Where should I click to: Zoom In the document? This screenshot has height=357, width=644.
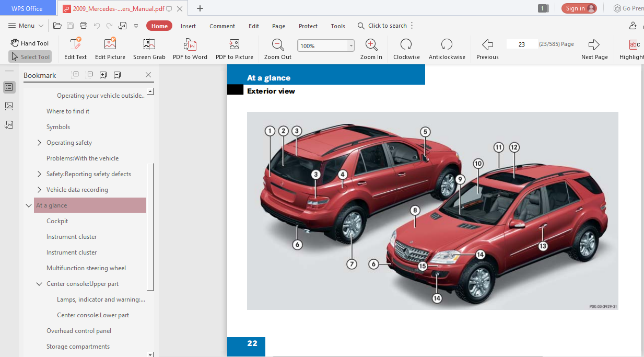(x=371, y=49)
